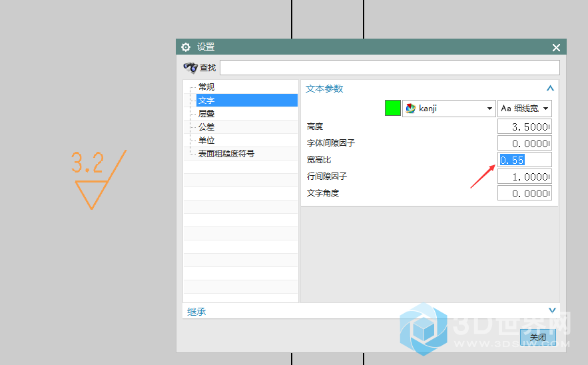The width and height of the screenshot is (588, 365).
Task: Click the search input field next to 查找
Action: [x=390, y=67]
